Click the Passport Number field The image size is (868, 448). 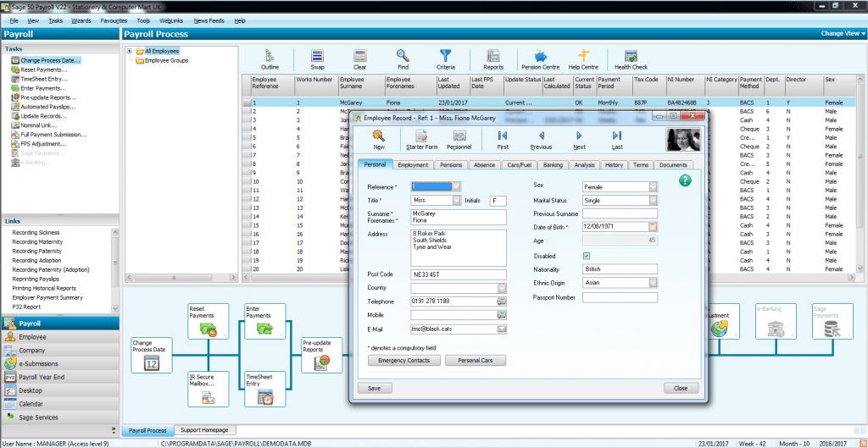pyautogui.click(x=620, y=297)
